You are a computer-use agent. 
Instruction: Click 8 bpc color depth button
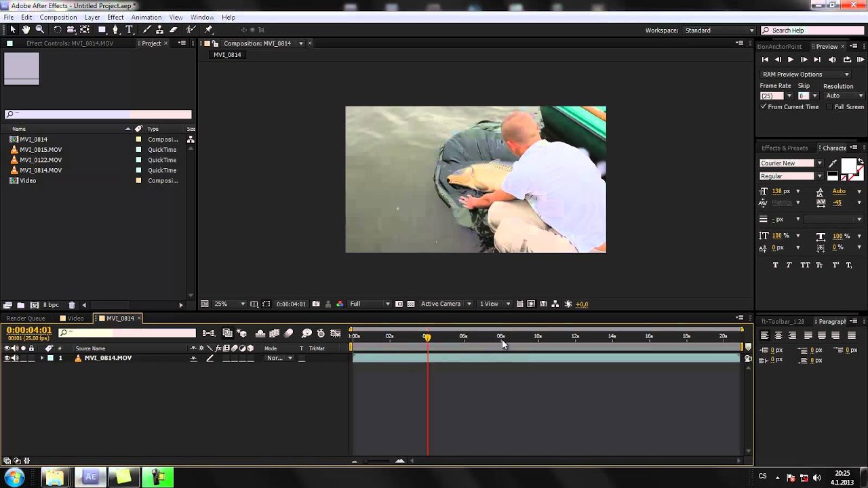(50, 305)
